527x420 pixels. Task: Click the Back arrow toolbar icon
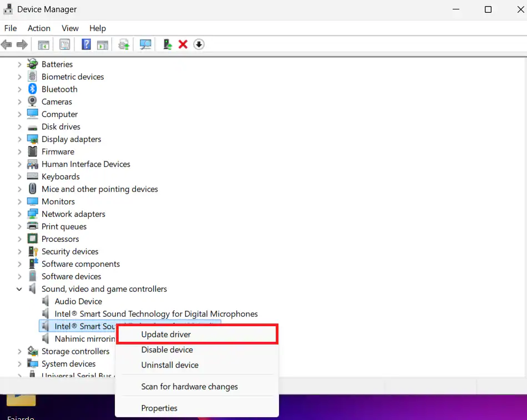pos(7,44)
